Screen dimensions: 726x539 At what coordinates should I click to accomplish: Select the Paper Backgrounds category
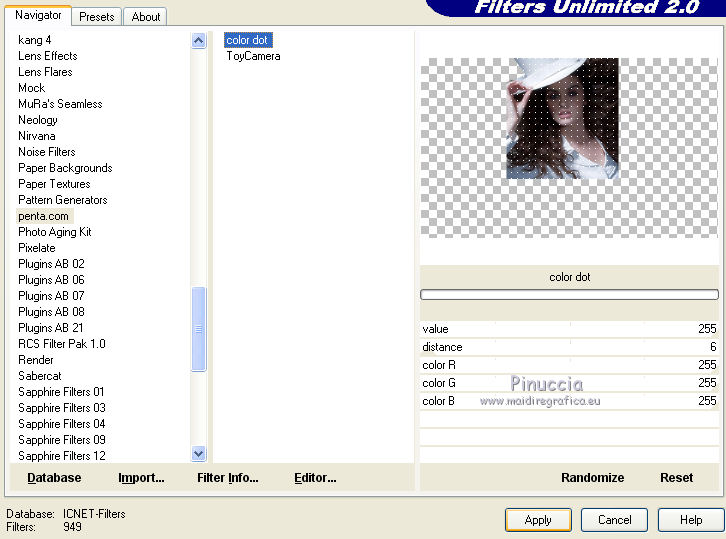coord(65,168)
